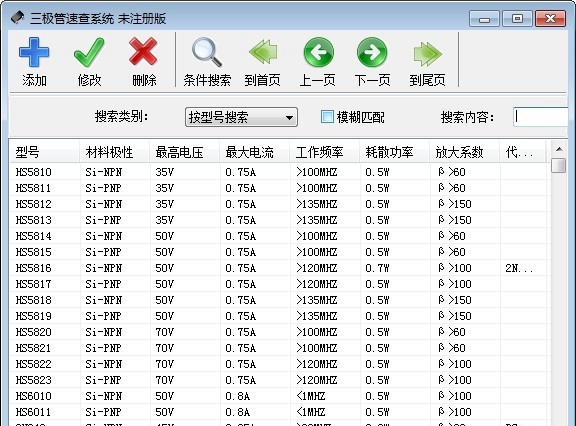Viewport: 576px width, 426px height.
Task: Select the HS6010 table row
Action: click(278, 396)
